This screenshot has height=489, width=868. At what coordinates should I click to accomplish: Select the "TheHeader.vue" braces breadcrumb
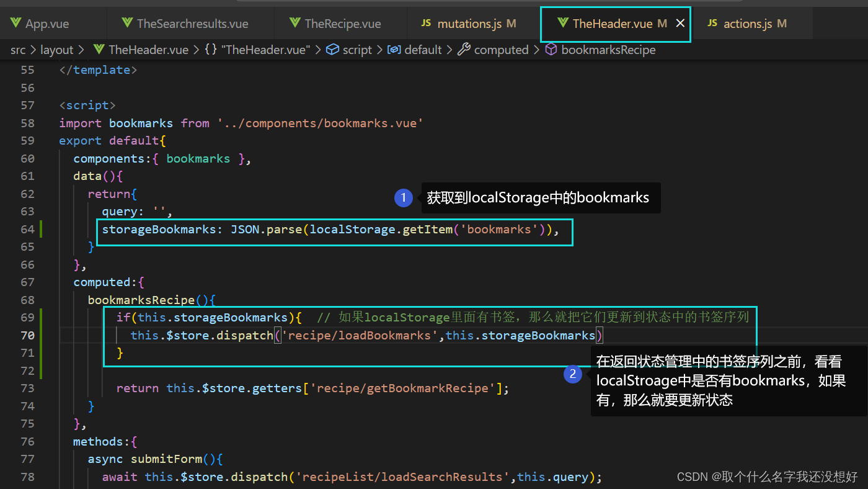[265, 50]
